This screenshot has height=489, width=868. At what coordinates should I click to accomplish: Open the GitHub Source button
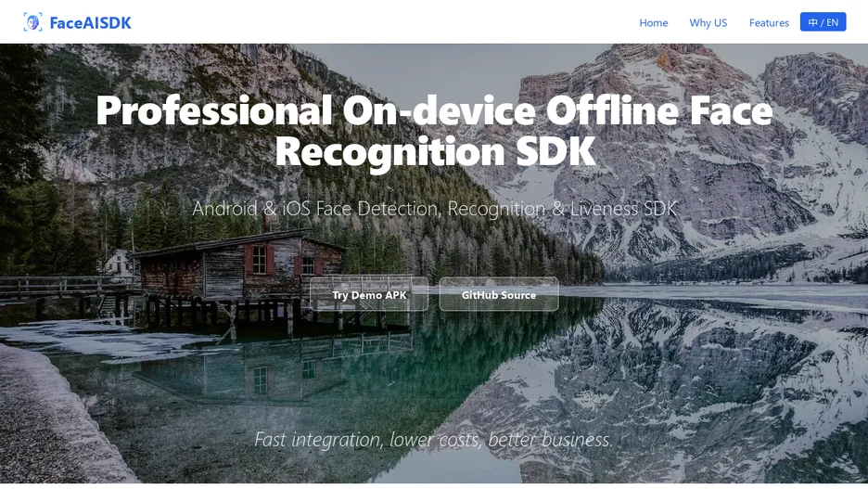coord(499,295)
